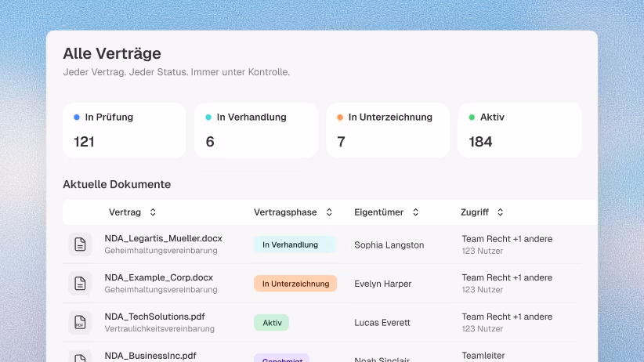Select Team Recht +1 andere in Mueller row
The height and width of the screenshot is (362, 644).
[x=507, y=239]
